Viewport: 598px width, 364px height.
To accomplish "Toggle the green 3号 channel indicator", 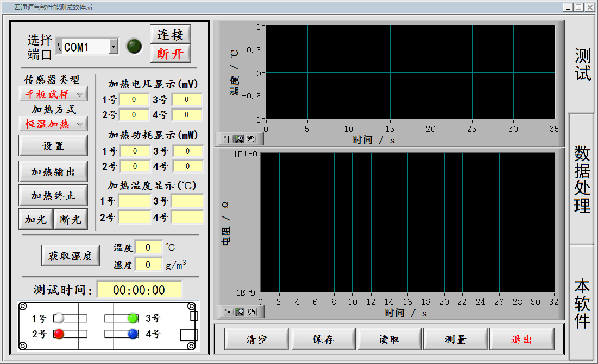I will point(133,318).
